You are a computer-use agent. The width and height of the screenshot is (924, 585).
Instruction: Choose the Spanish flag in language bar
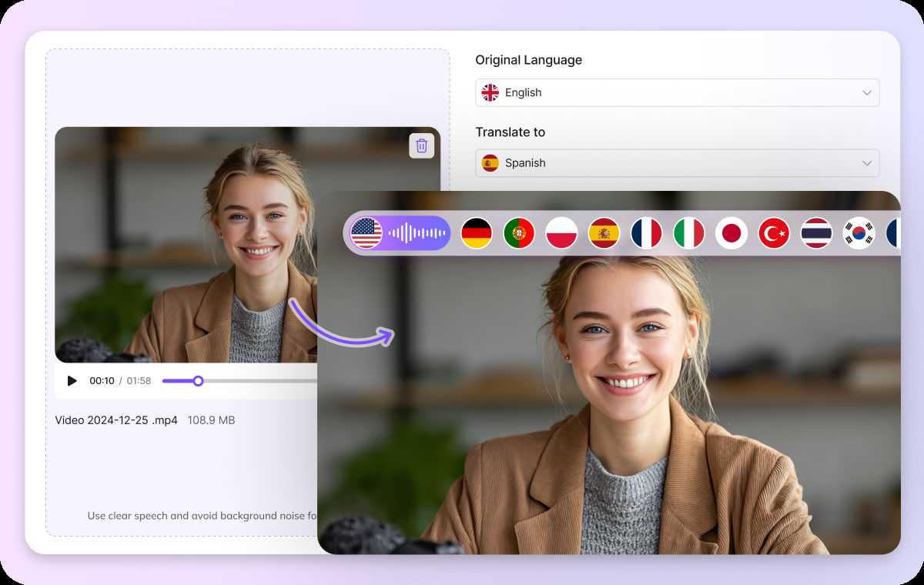tap(604, 232)
